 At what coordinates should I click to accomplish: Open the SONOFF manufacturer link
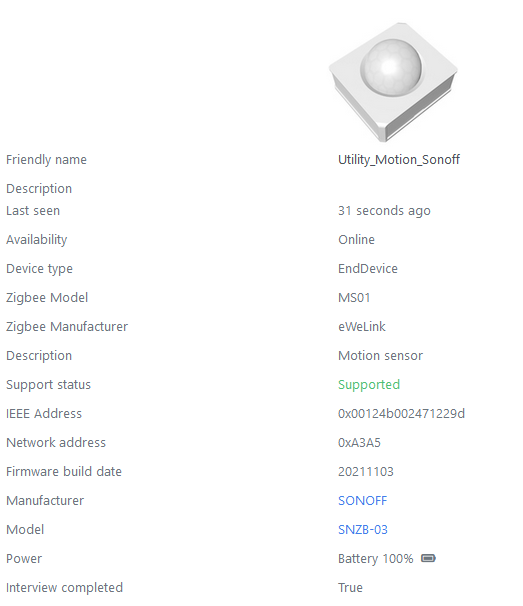click(362, 500)
